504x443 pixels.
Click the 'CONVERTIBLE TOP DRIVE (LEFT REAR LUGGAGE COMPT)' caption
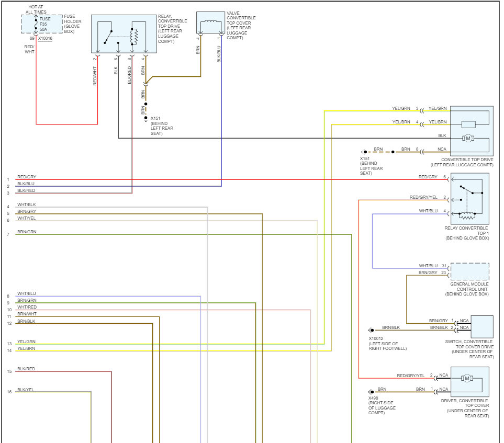462,162
